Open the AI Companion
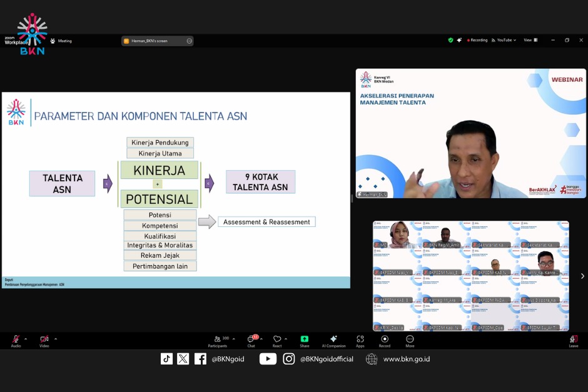 coord(333,339)
